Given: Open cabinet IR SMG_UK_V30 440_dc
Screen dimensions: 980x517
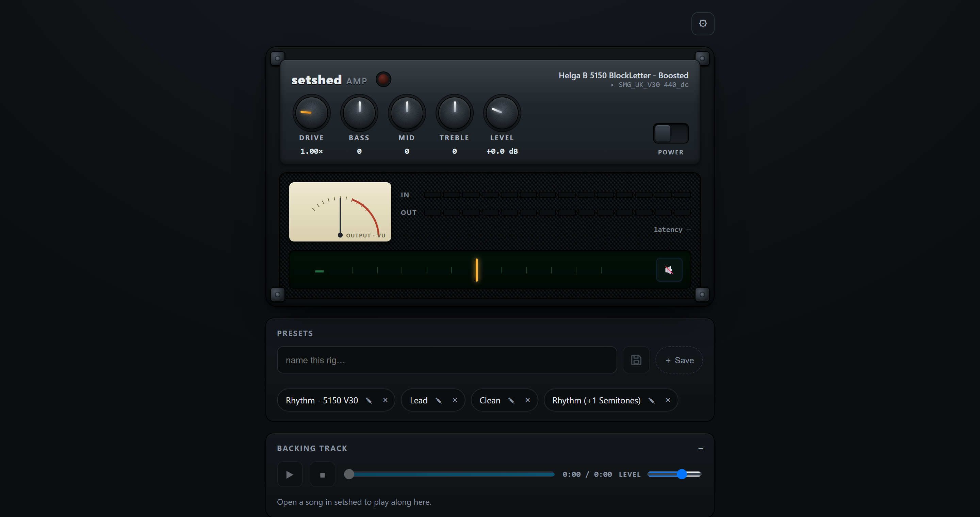Looking at the screenshot, I should [x=653, y=85].
